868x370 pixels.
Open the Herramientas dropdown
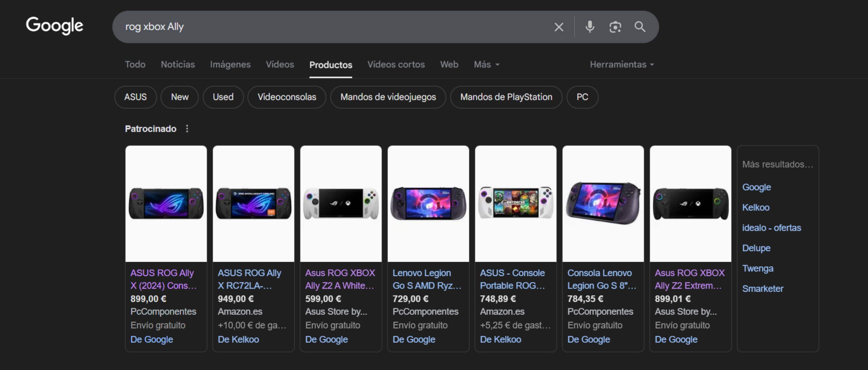pos(621,64)
